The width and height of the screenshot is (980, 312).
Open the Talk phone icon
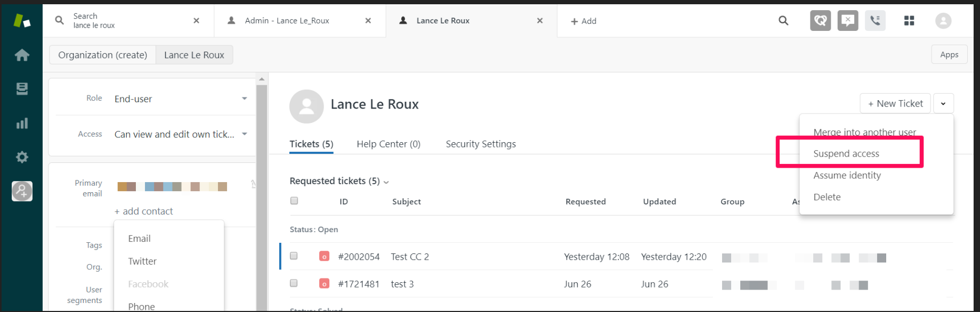tap(875, 21)
